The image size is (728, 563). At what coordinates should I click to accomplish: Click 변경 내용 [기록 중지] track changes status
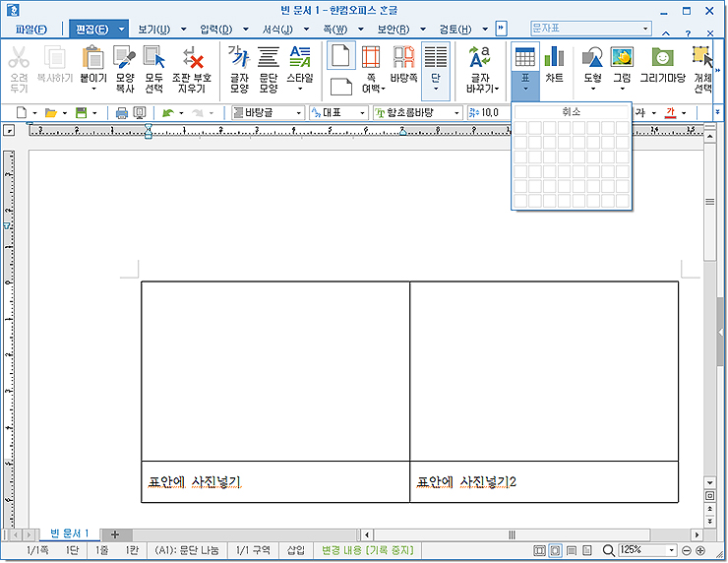[x=367, y=550]
